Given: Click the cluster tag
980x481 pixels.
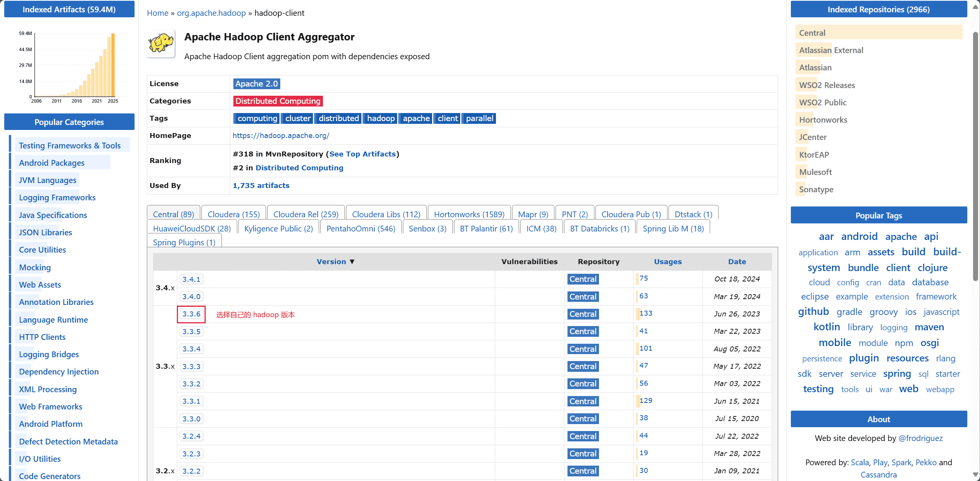Looking at the screenshot, I should coord(298,118).
